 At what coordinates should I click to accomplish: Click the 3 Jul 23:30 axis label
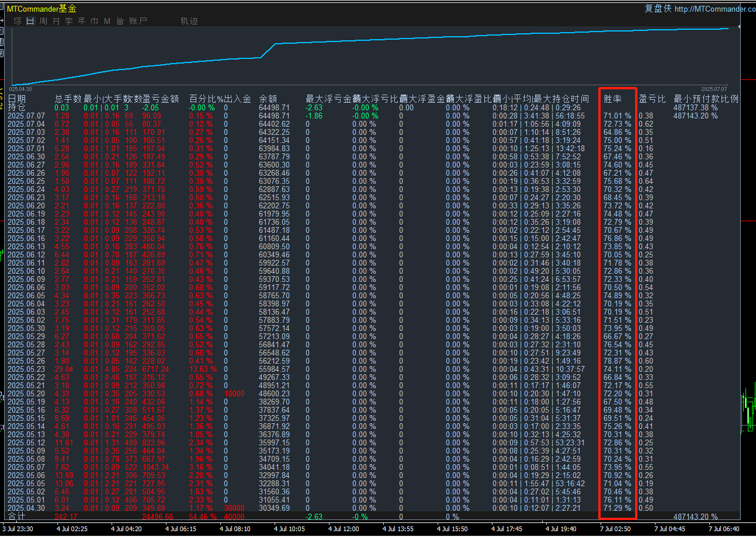[x=18, y=529]
